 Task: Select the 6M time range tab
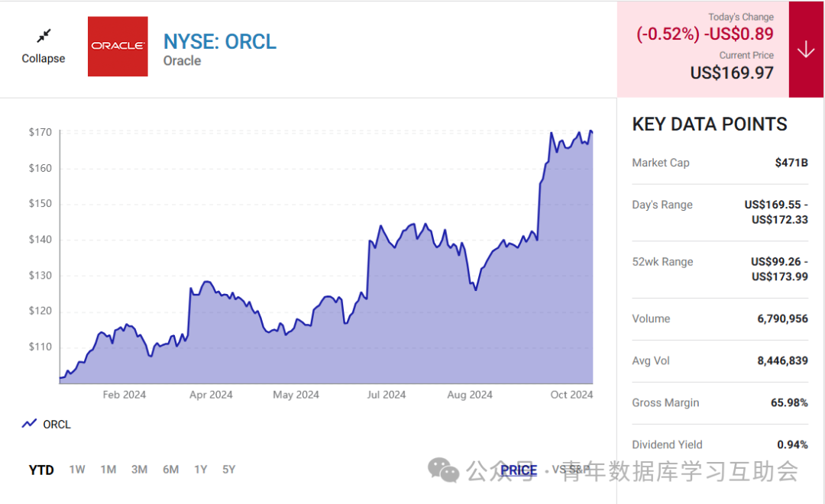click(170, 470)
